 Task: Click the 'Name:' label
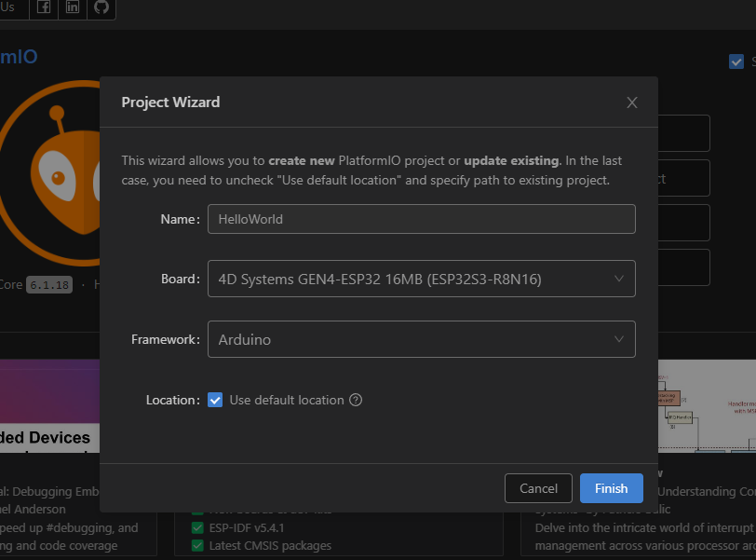pyautogui.click(x=180, y=219)
